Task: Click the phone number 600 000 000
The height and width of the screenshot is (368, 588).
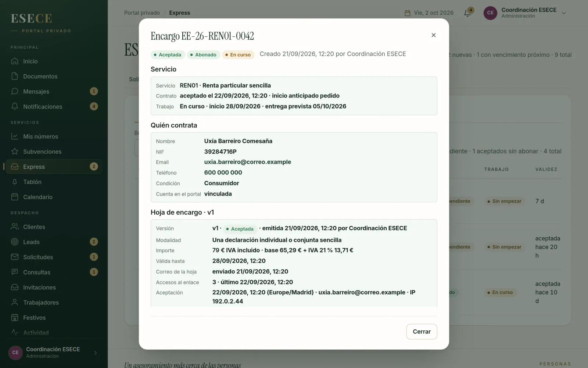Action: [223, 173]
